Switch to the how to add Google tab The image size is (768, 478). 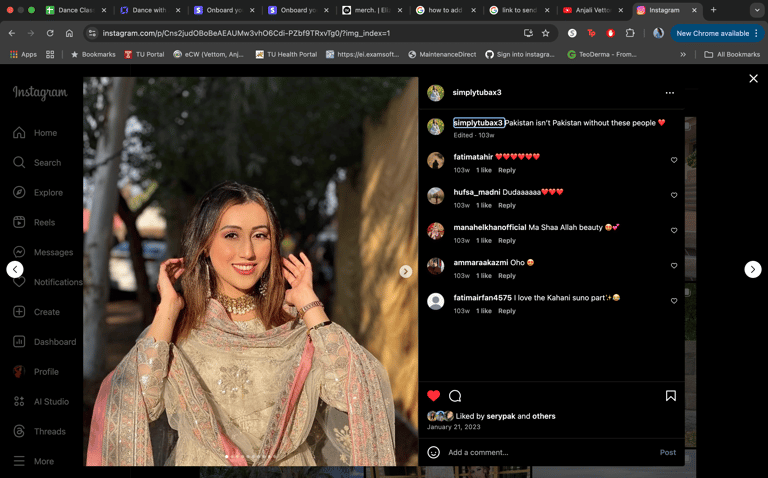[x=446, y=10]
